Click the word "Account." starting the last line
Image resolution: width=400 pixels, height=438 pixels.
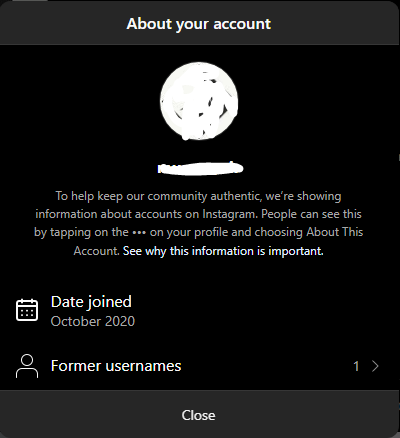pos(97,251)
